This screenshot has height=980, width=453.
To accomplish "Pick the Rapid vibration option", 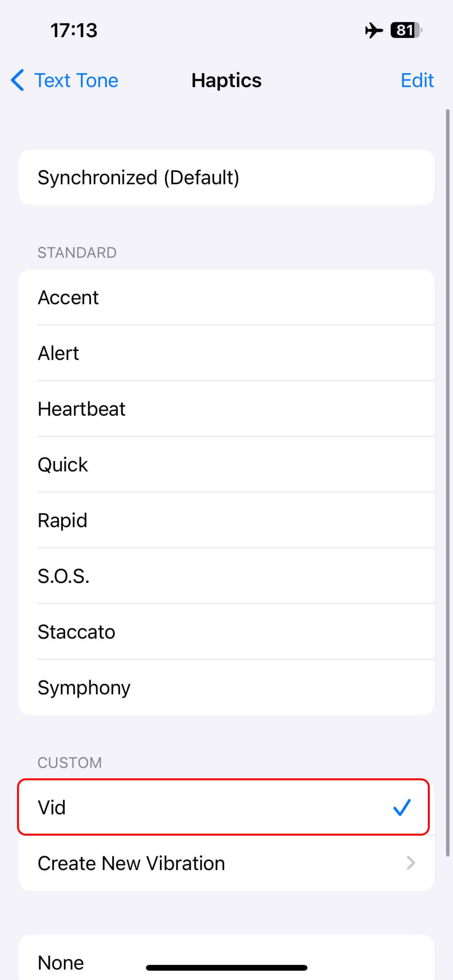I will pyautogui.click(x=226, y=521).
